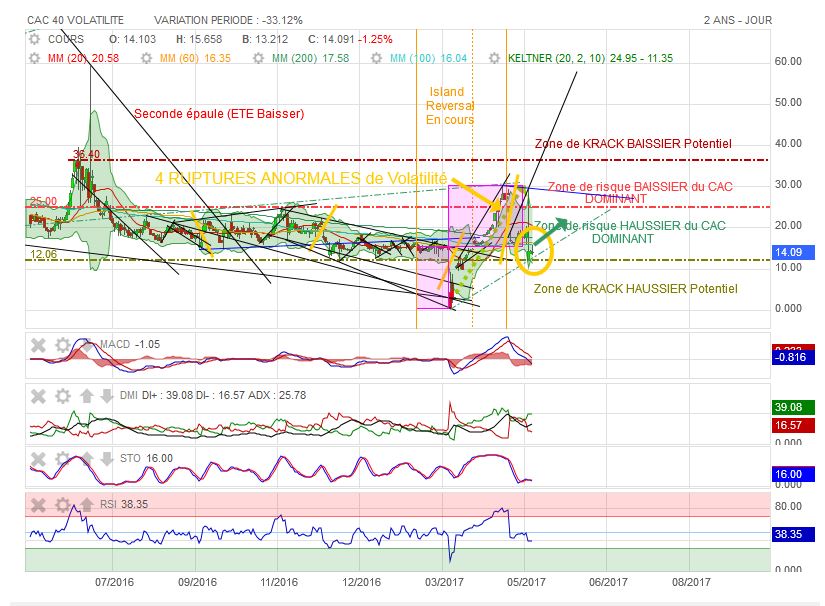Click the blue 38.35 RSI value tag

(x=792, y=534)
